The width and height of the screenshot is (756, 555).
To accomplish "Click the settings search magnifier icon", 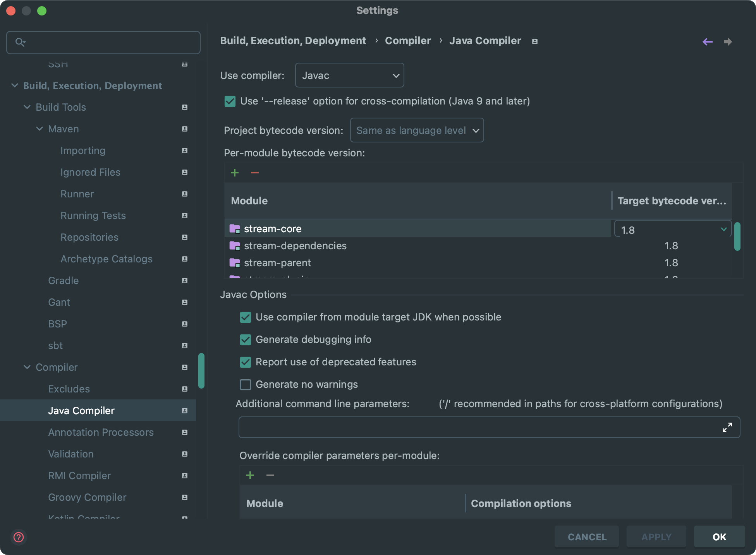I will tap(20, 42).
